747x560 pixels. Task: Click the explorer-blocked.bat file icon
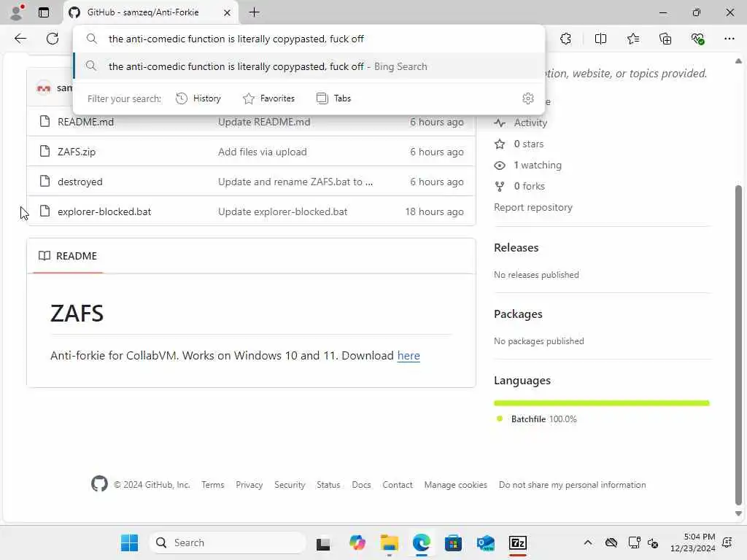pos(44,211)
